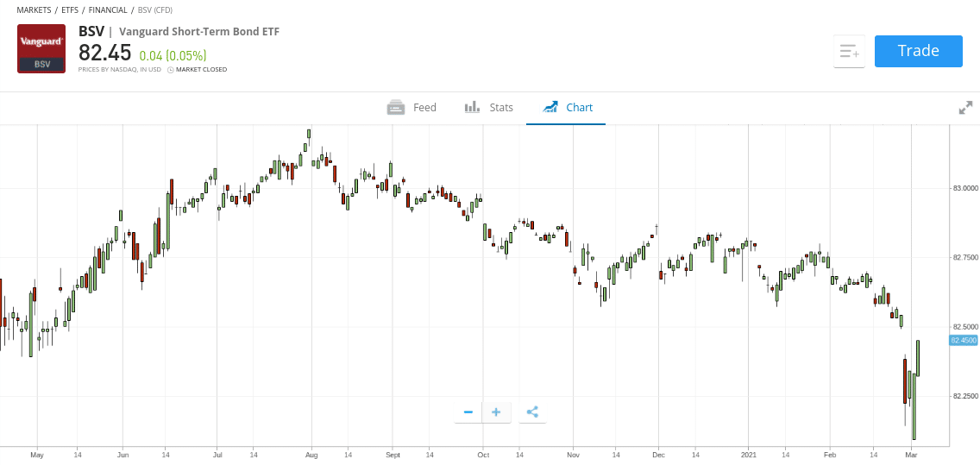Share the chart via share icon

(532, 412)
